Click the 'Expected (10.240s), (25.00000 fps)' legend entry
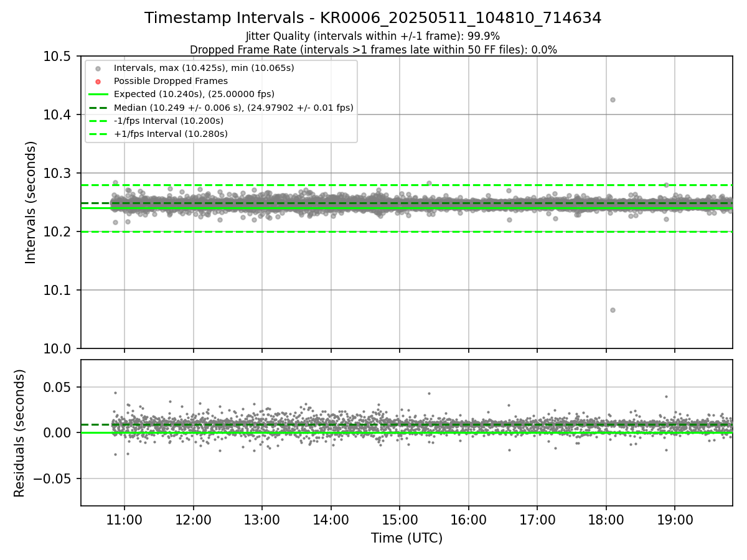 pyautogui.click(x=194, y=94)
